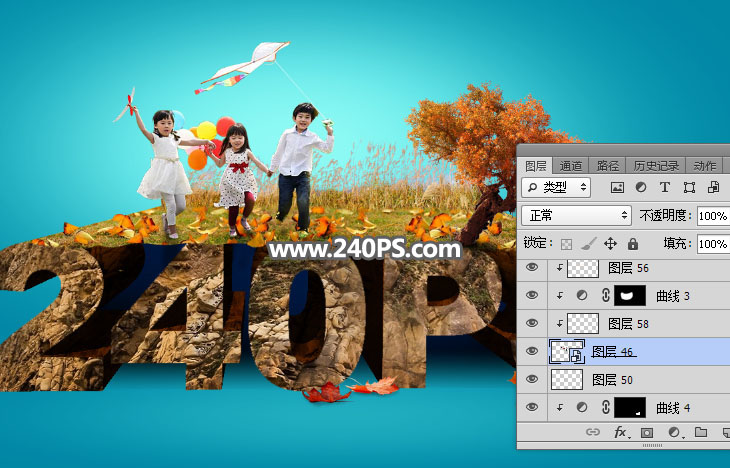Screen dimensions: 730x468
Task: Click the 填充 label
Action: click(676, 244)
